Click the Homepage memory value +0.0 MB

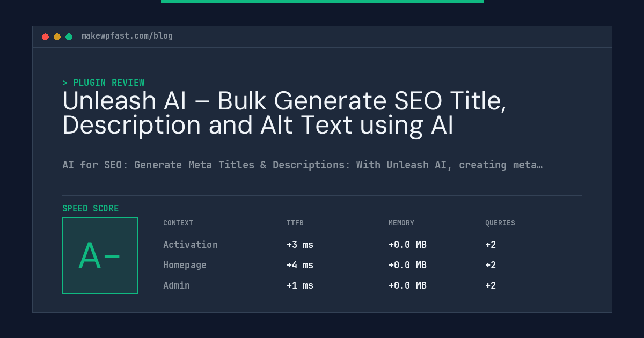click(407, 265)
